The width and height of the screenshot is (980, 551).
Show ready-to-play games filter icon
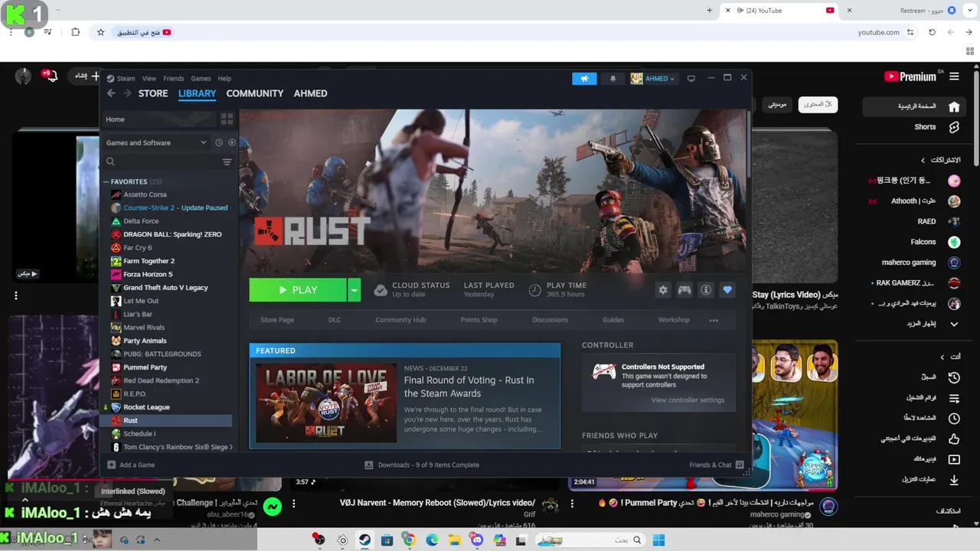tap(232, 142)
